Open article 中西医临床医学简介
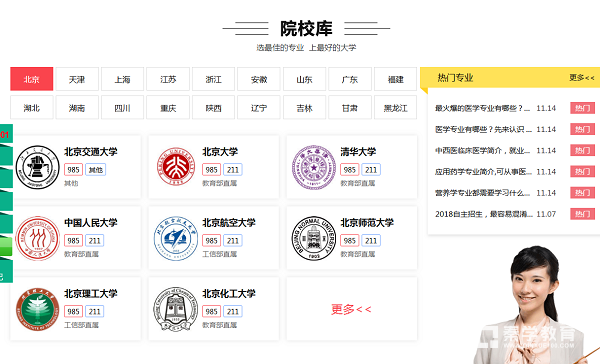Screen dimensions: 600x364 [x=483, y=150]
